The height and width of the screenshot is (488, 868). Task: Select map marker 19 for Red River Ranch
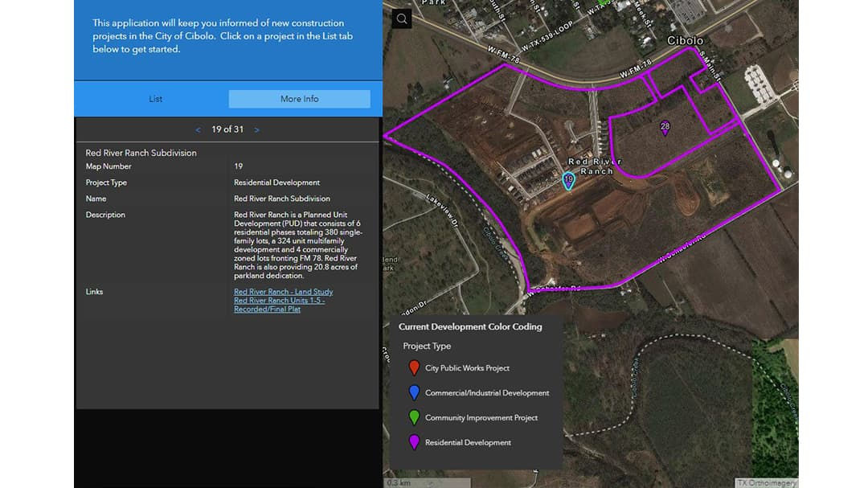pos(569,180)
